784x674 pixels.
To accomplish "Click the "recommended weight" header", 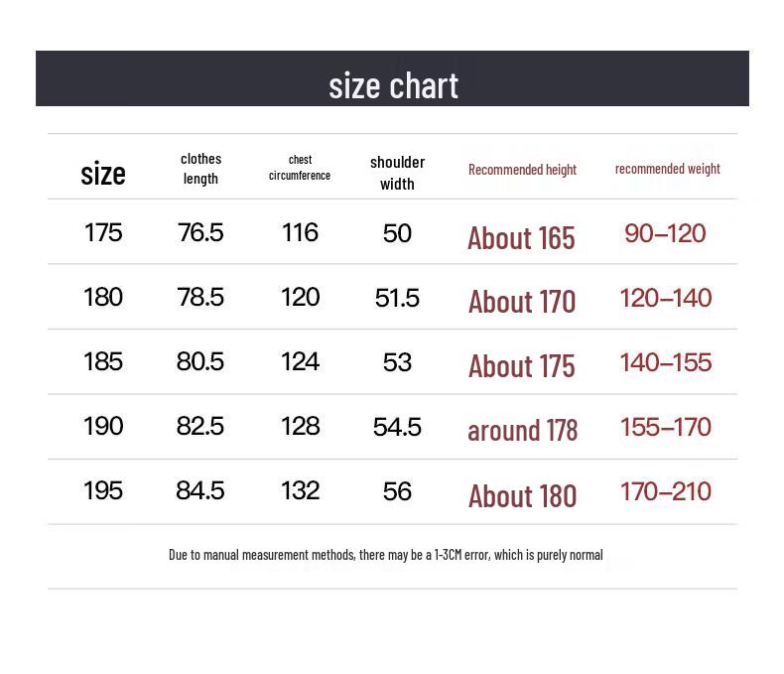I will pyautogui.click(x=667, y=169).
